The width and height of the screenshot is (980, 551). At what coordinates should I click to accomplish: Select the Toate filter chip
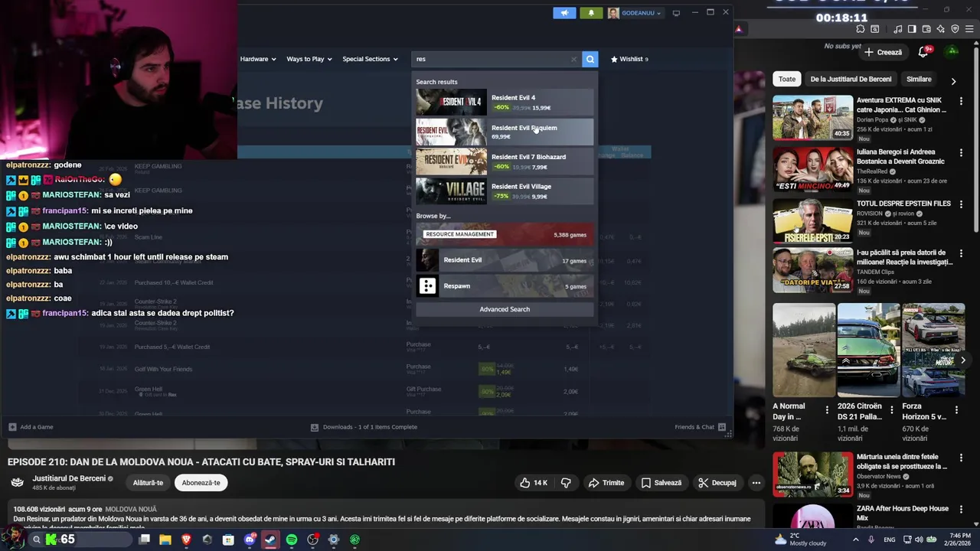[x=787, y=79]
